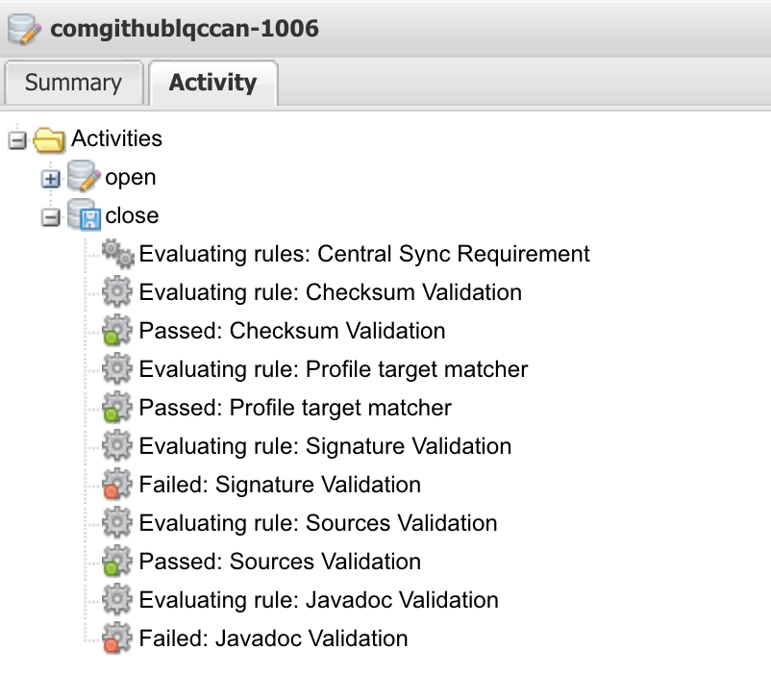Expand the open activity node
The width and height of the screenshot is (771, 700).
(51, 179)
